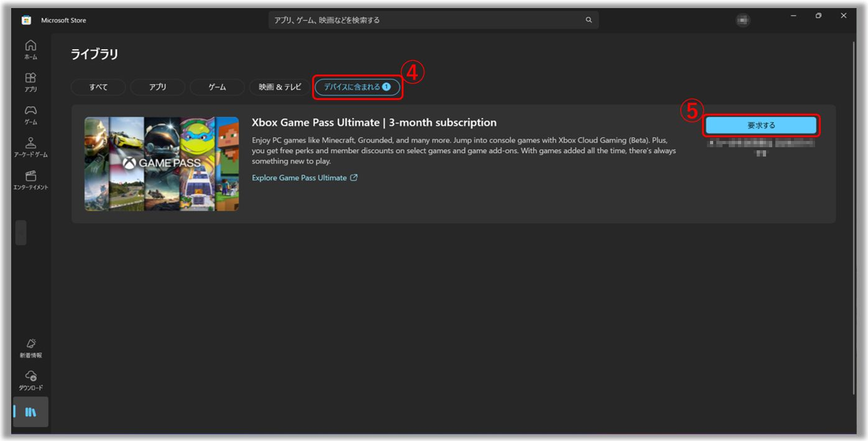Switch to the すべて filter tab
The height and width of the screenshot is (441, 868).
coord(98,87)
